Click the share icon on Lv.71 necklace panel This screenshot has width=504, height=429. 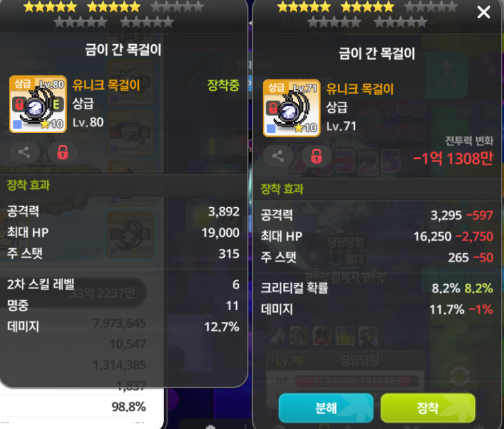point(278,156)
